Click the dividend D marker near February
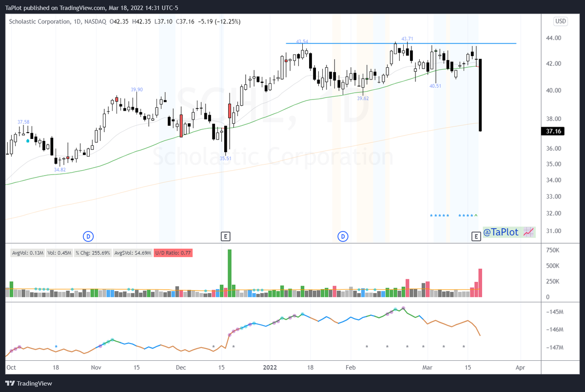The image size is (585, 392). point(343,236)
